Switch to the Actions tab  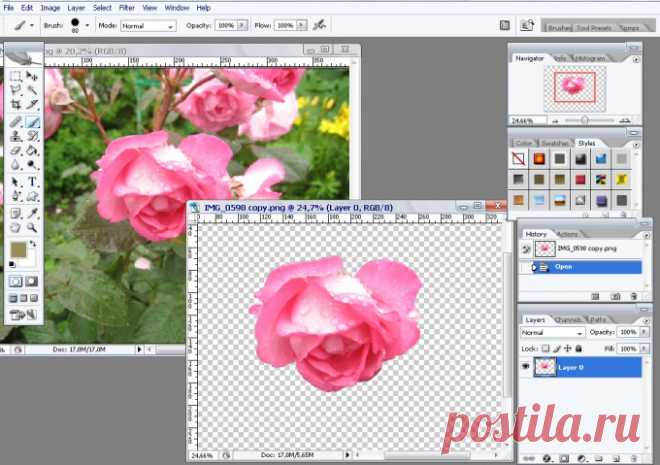[x=567, y=233]
